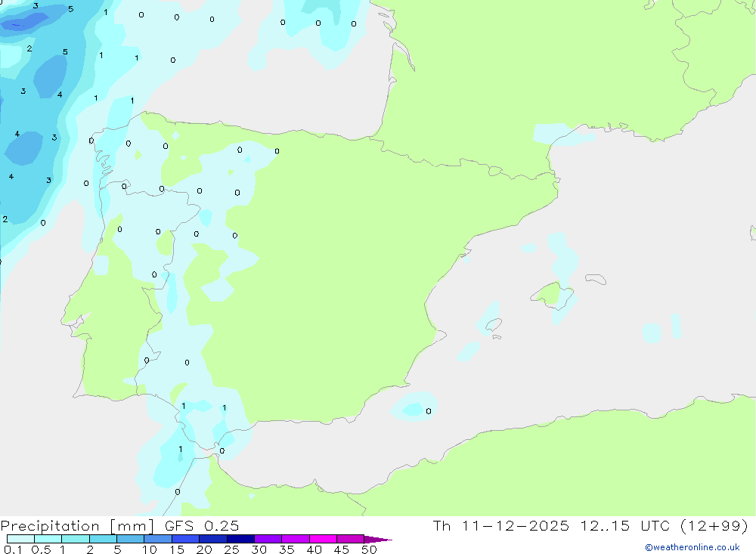Click the '20' legend scale label
This screenshot has height=554, width=756.
pyautogui.click(x=204, y=549)
